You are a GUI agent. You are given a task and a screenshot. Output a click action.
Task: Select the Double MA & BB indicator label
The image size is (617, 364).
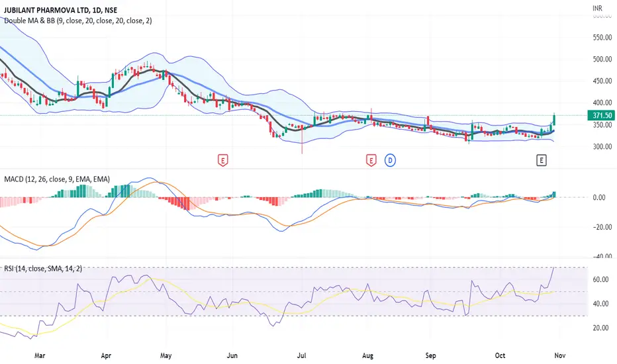pyautogui.click(x=78, y=21)
